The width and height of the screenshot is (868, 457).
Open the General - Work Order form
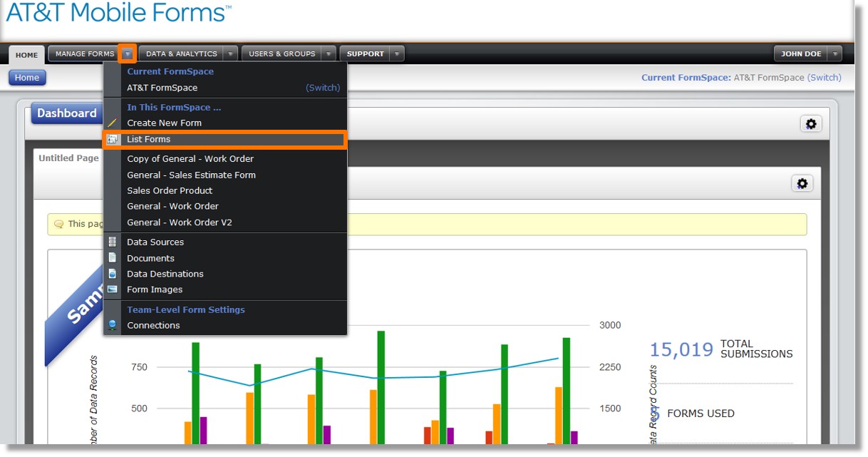click(x=172, y=206)
